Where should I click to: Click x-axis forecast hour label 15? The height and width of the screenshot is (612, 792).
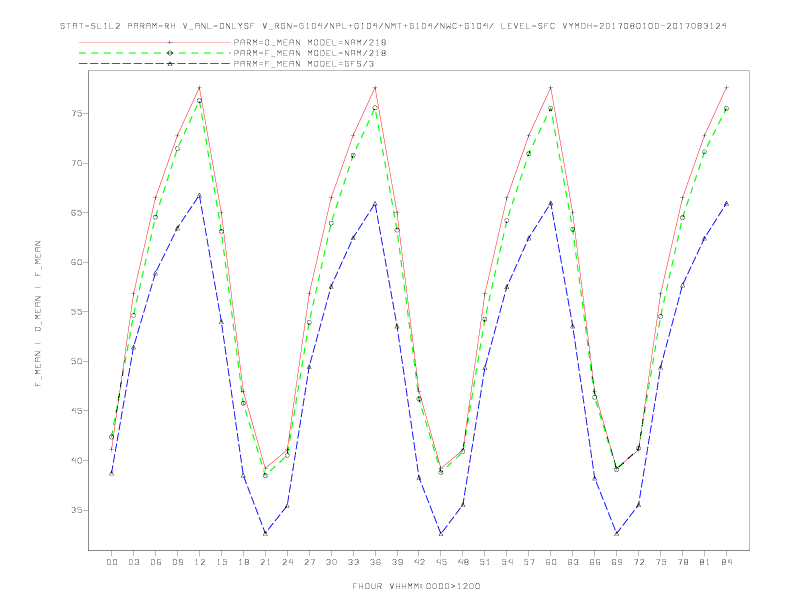[x=221, y=562]
